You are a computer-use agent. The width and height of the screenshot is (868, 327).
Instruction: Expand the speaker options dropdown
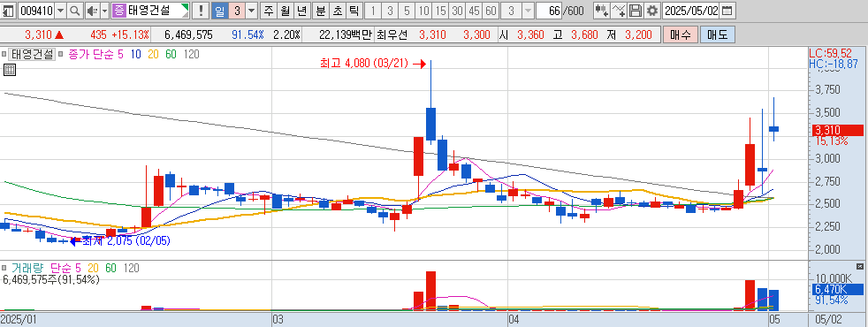pos(104,10)
